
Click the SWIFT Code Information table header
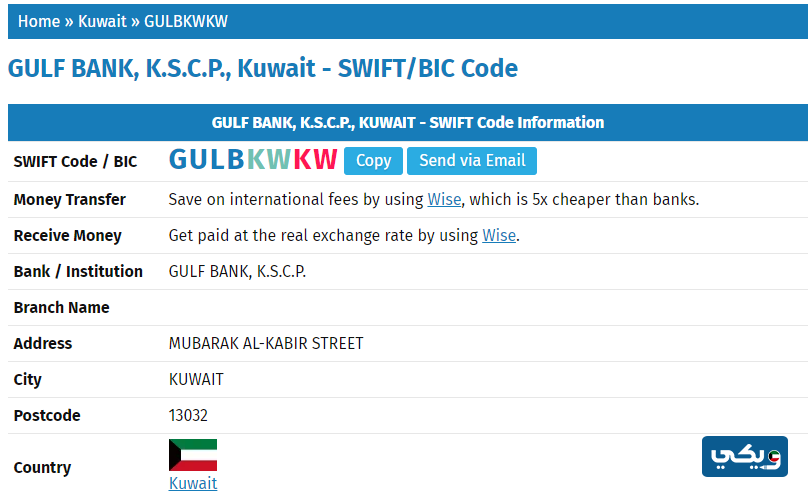point(408,122)
